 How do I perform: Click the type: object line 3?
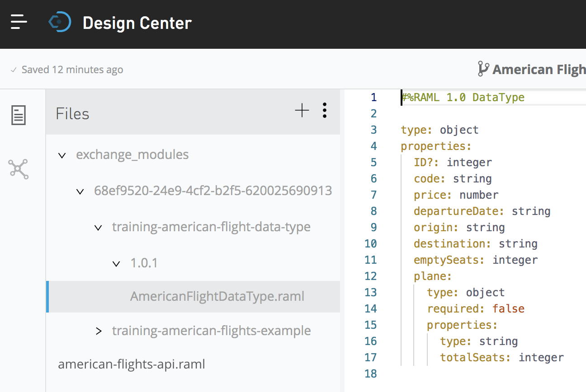click(439, 130)
